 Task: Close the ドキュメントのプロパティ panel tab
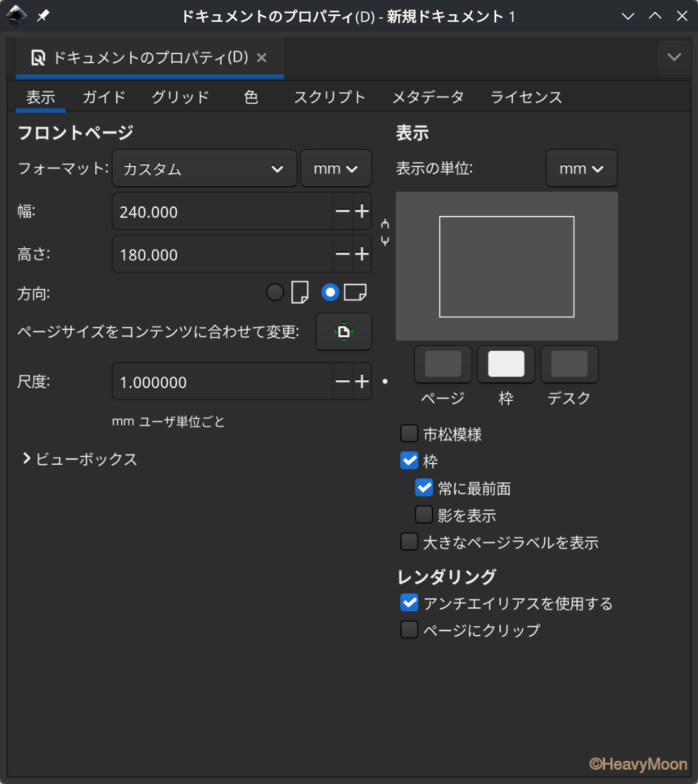click(262, 58)
